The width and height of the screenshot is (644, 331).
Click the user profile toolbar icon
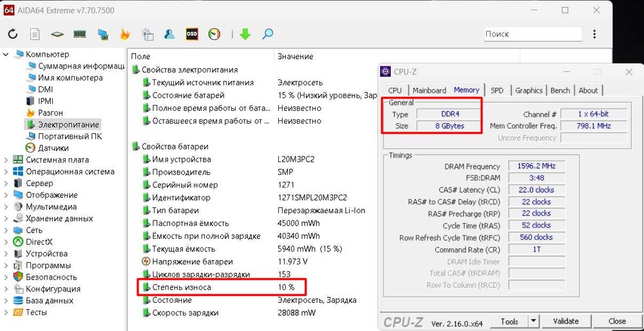(169, 34)
